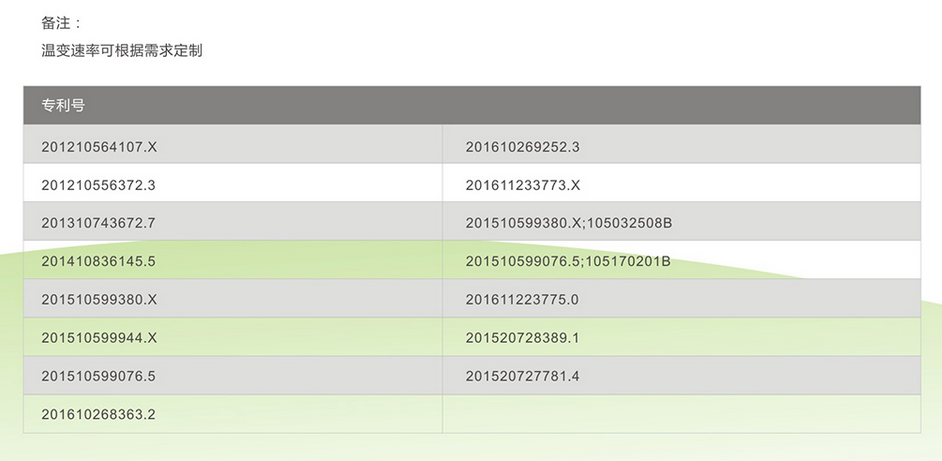Image resolution: width=942 pixels, height=461 pixels.
Task: Click the empty cell in the last row
Action: click(680, 414)
